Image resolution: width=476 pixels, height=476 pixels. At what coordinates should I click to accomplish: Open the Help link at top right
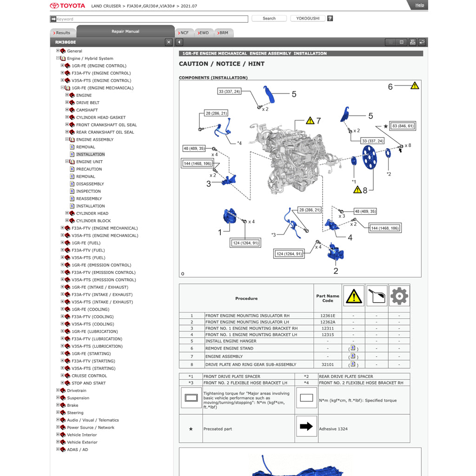pyautogui.click(x=419, y=5)
